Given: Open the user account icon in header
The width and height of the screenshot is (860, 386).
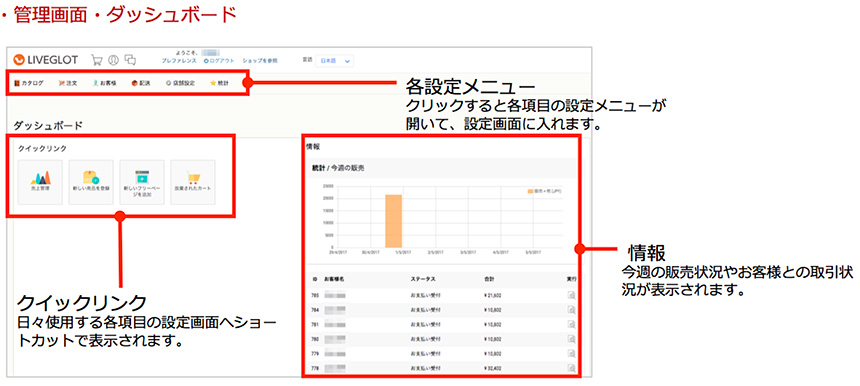Looking at the screenshot, I should [x=114, y=60].
